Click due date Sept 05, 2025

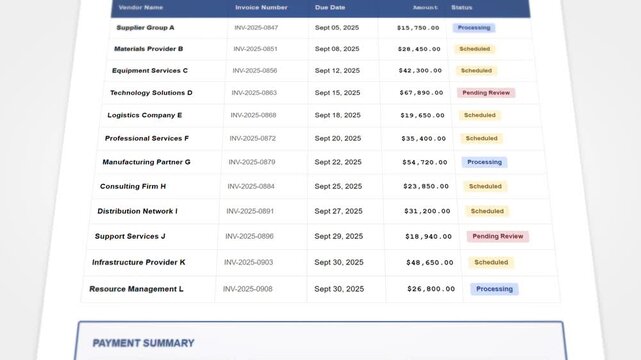point(337,28)
